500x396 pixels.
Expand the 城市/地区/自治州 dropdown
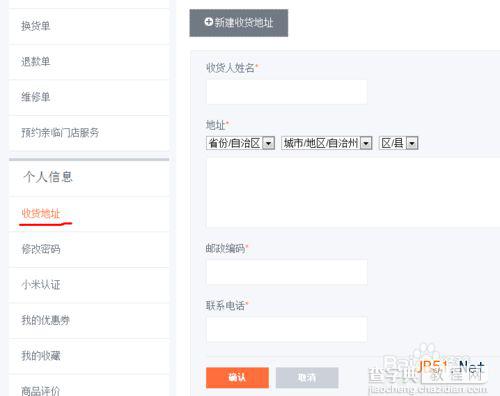327,143
